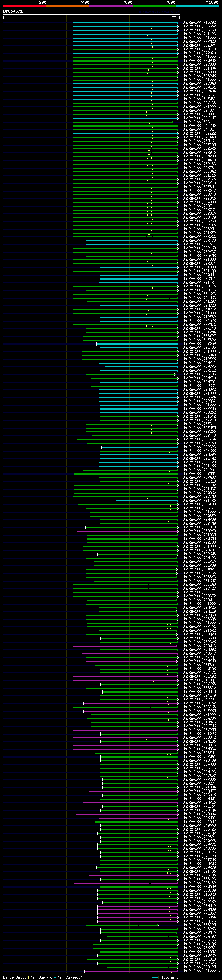Select hit label UniRef100_B9G1J1

click(x=199, y=122)
